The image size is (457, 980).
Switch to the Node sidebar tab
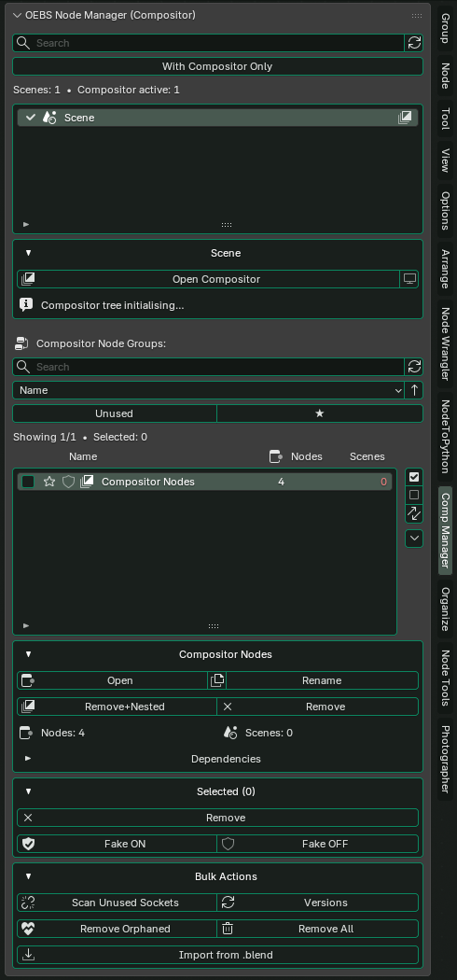445,75
